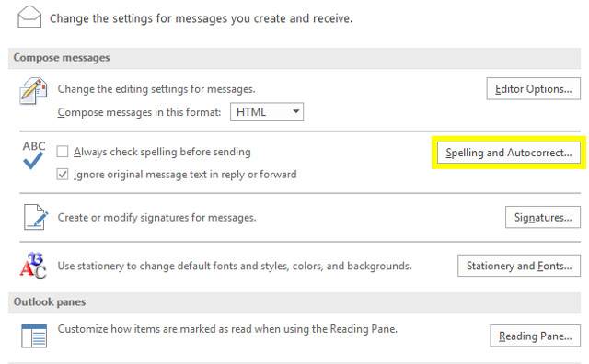This screenshot has height=364, width=589.
Task: Click the Reading Pane button
Action: (535, 336)
